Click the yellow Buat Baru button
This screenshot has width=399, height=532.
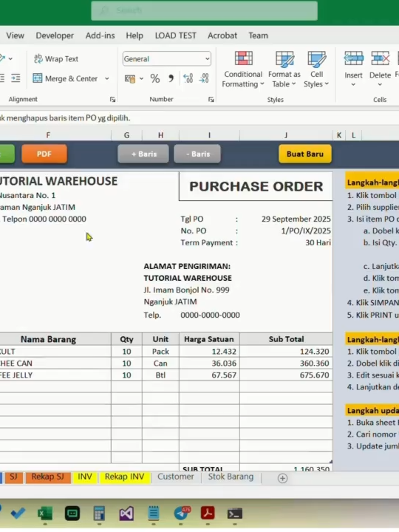click(305, 154)
